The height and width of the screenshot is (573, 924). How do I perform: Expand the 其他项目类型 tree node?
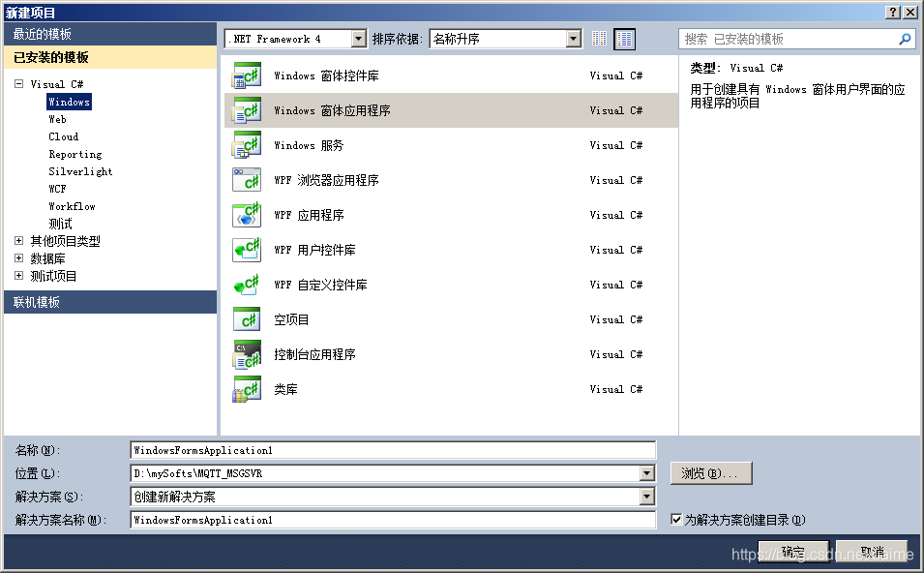(19, 241)
